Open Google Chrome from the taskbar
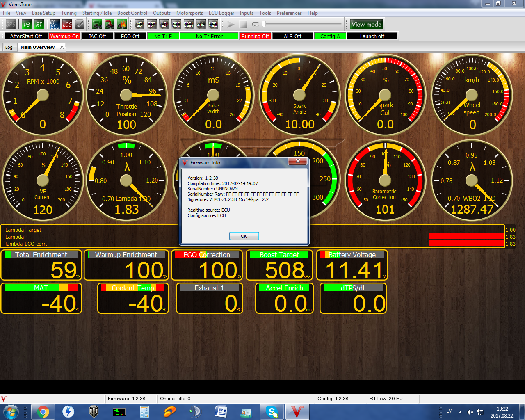 coord(43,412)
